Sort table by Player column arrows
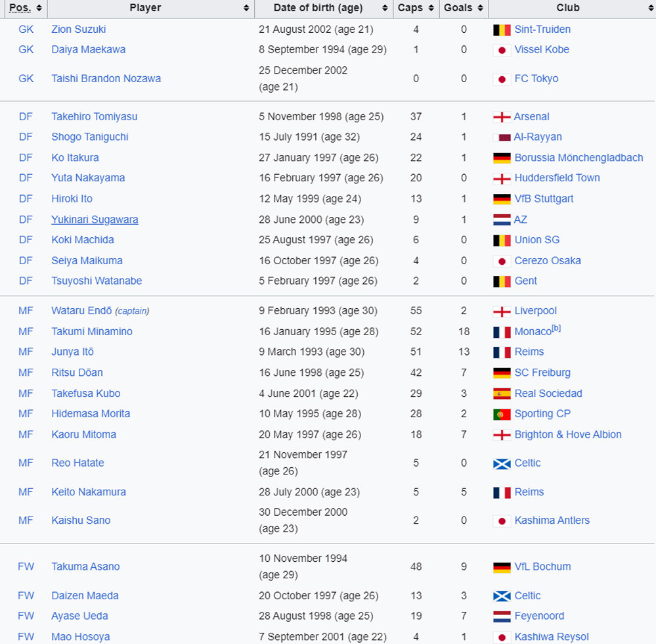This screenshot has width=656, height=644. [x=246, y=8]
